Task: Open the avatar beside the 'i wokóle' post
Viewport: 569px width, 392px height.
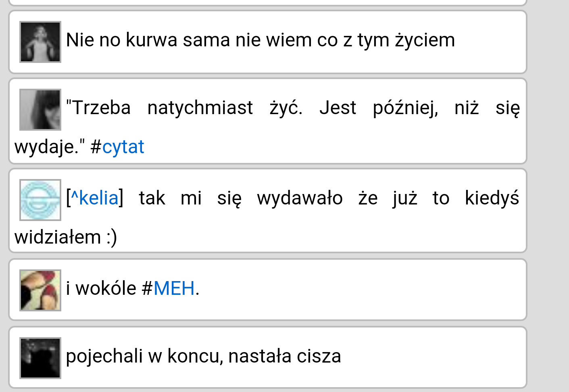Action: point(40,290)
